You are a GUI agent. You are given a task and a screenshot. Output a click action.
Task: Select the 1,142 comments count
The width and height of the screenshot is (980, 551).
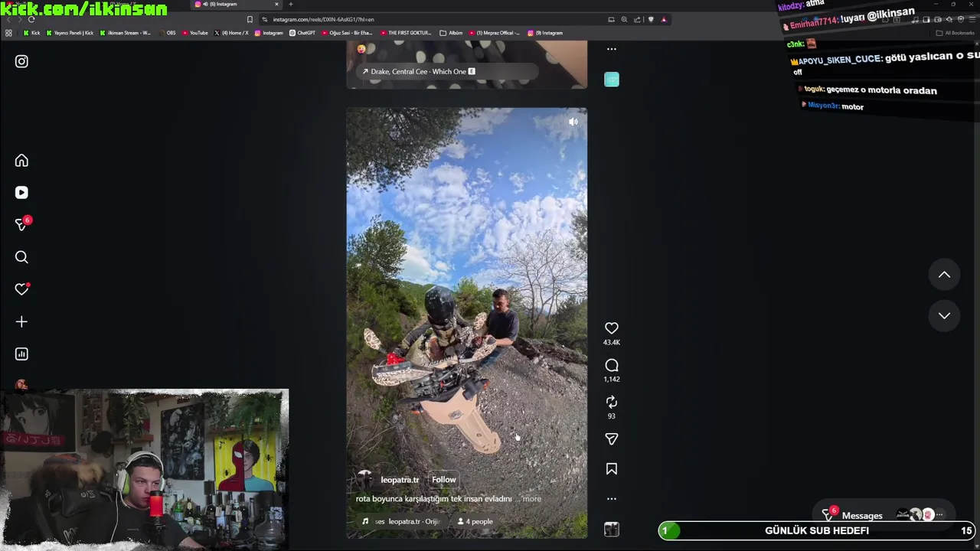[611, 379]
